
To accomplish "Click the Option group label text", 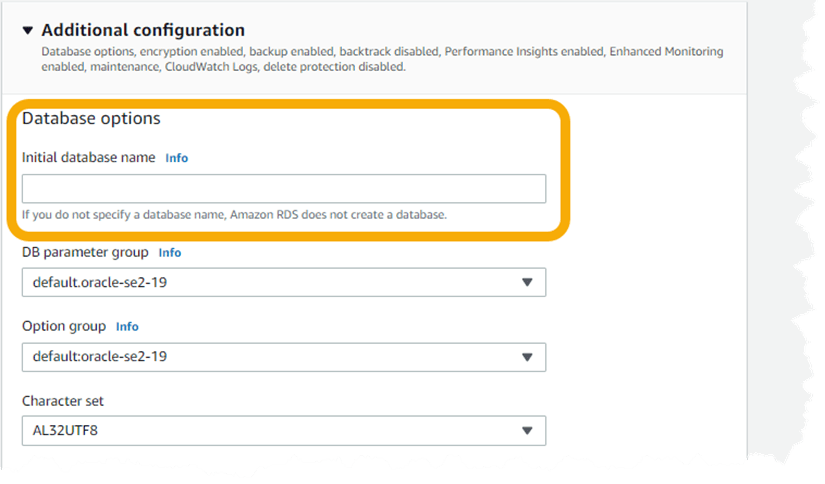I will 64,327.
